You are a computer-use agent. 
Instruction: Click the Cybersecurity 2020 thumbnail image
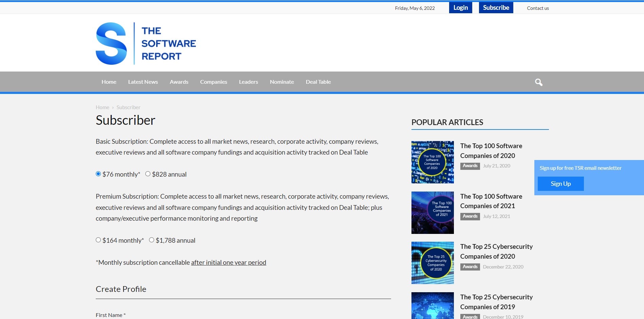433,263
